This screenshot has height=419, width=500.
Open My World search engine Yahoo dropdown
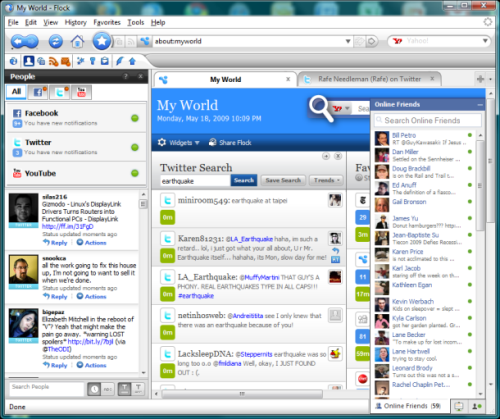click(x=341, y=109)
